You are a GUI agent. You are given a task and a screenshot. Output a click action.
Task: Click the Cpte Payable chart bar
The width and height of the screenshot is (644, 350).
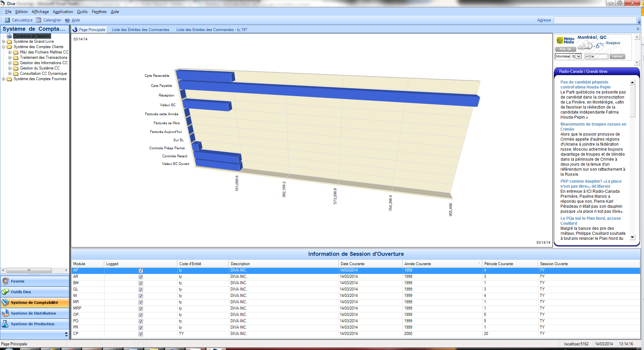329,94
